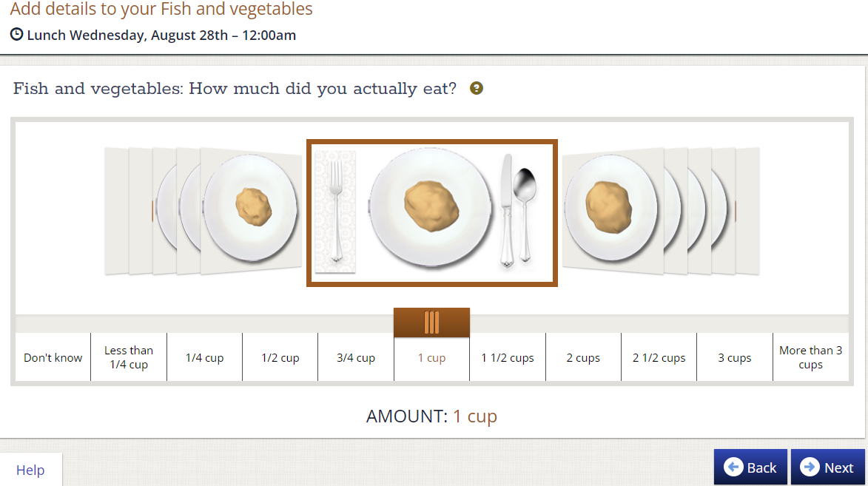Image resolution: width=868 pixels, height=486 pixels.
Task: Select More than 3 cups
Action: 810,357
